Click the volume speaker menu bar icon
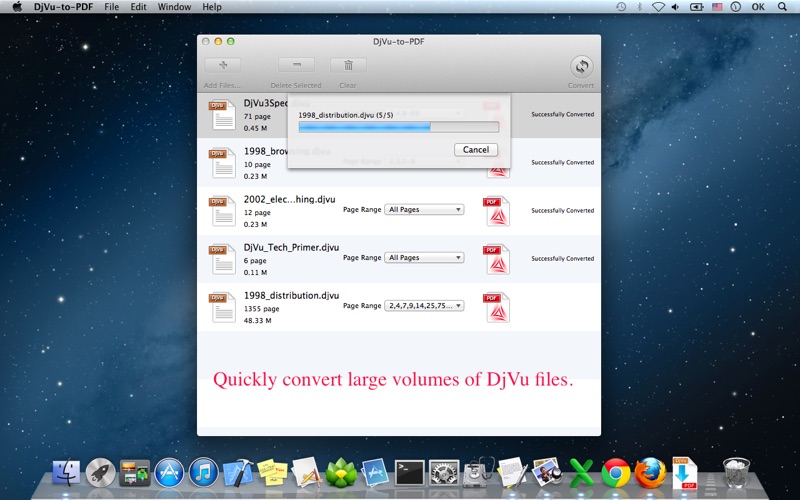Viewport: 800px width, 500px height. click(676, 7)
